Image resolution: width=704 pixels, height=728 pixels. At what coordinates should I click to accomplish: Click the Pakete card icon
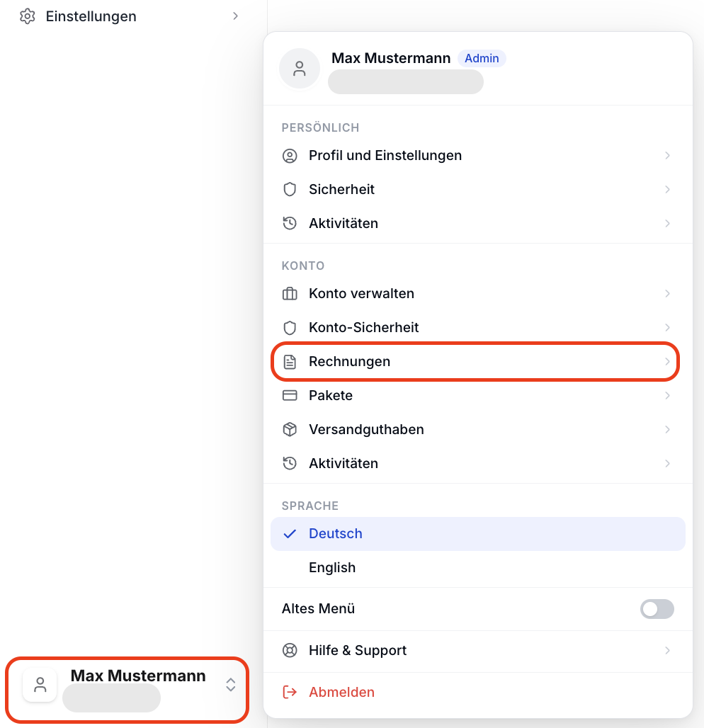(x=290, y=396)
